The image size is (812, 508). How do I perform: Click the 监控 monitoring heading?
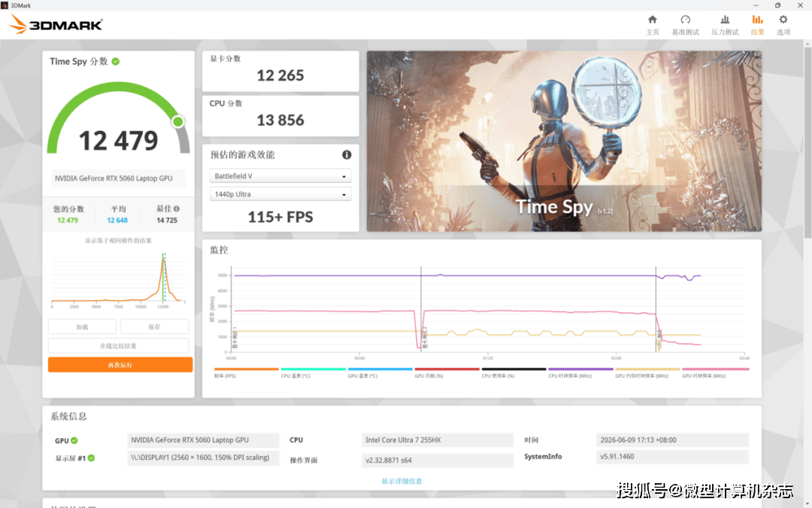(219, 250)
